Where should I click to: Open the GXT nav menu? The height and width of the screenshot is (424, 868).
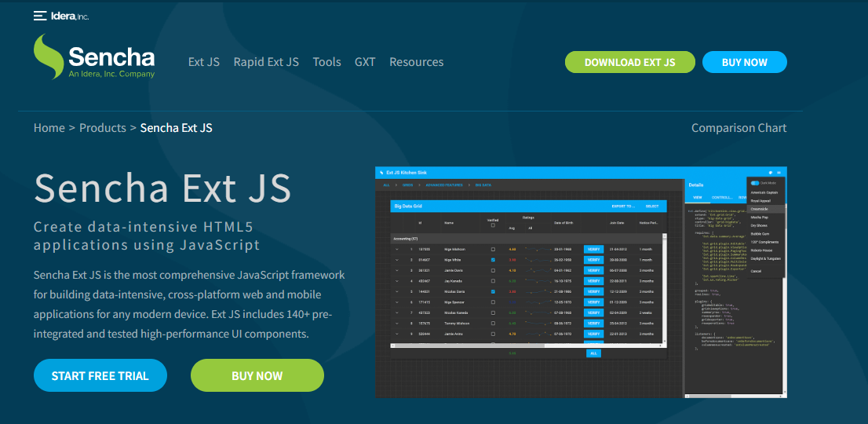(x=366, y=62)
